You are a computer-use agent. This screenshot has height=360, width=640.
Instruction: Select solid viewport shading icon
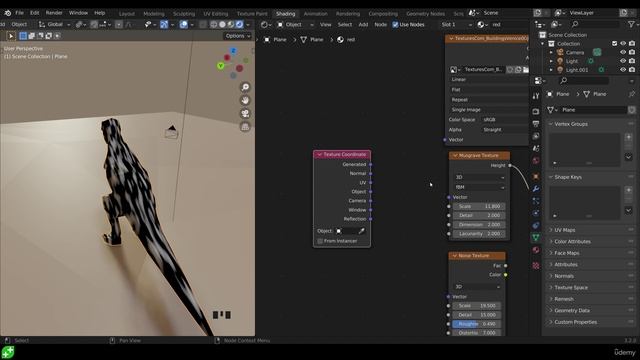click(x=222, y=24)
